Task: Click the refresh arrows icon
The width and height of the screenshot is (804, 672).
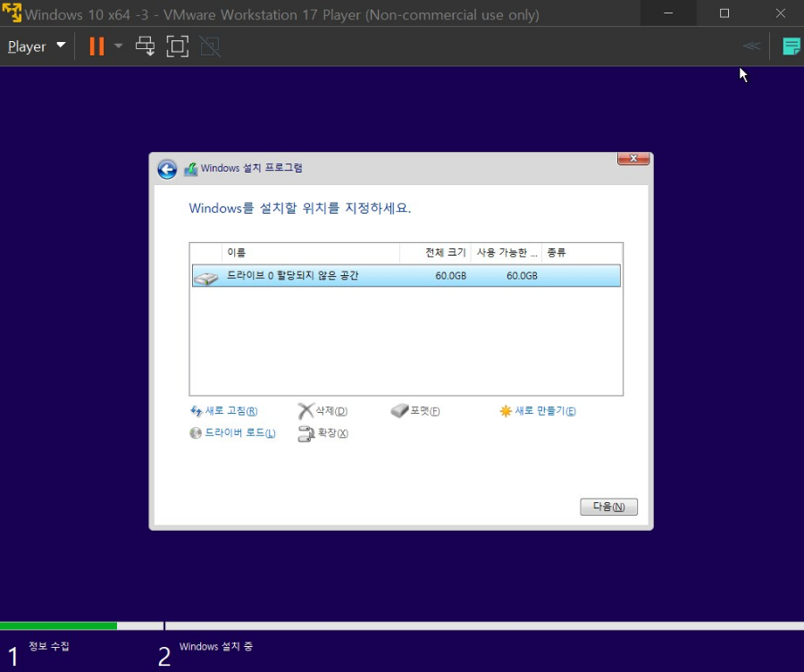Action: pyautogui.click(x=196, y=411)
